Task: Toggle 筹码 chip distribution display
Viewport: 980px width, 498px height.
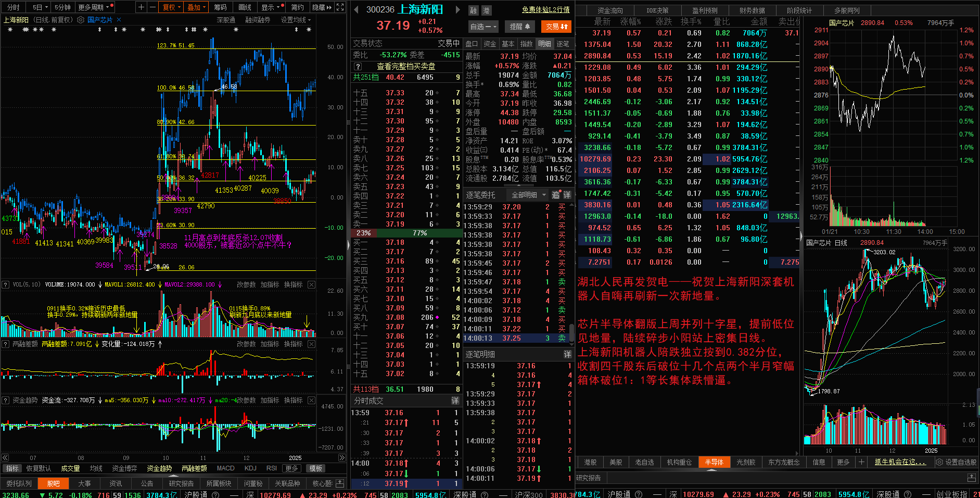Action: 220,7
